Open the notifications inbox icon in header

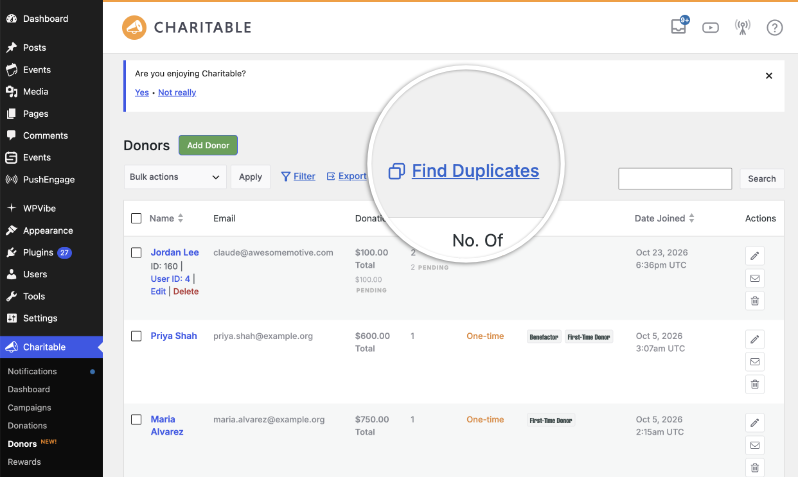pos(679,26)
